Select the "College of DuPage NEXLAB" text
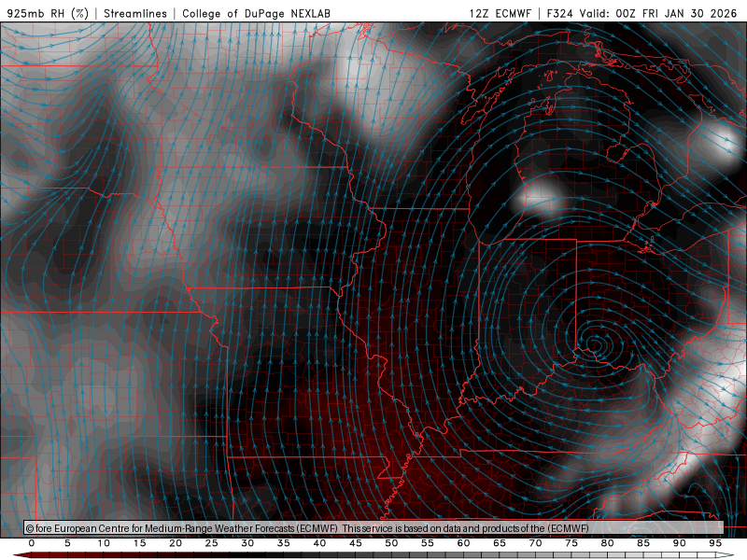 pos(256,13)
